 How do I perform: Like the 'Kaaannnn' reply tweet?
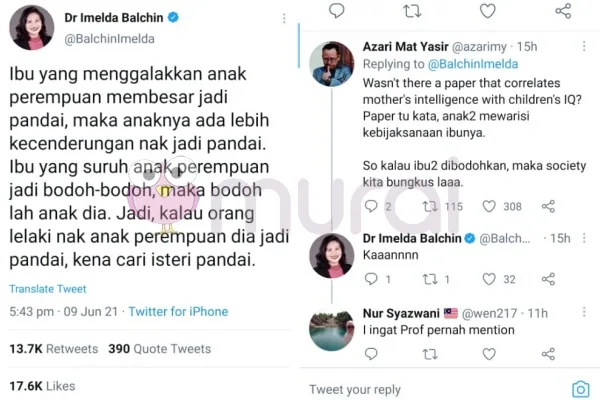489,279
